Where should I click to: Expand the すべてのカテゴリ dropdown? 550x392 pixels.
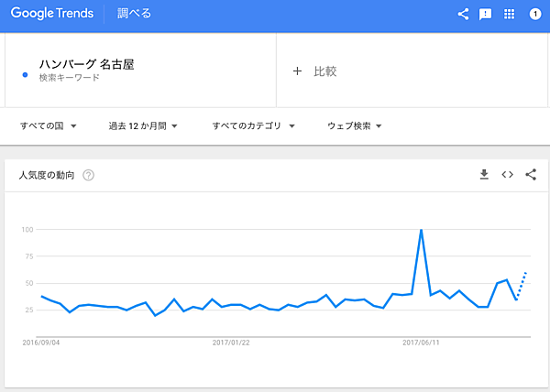(x=253, y=125)
